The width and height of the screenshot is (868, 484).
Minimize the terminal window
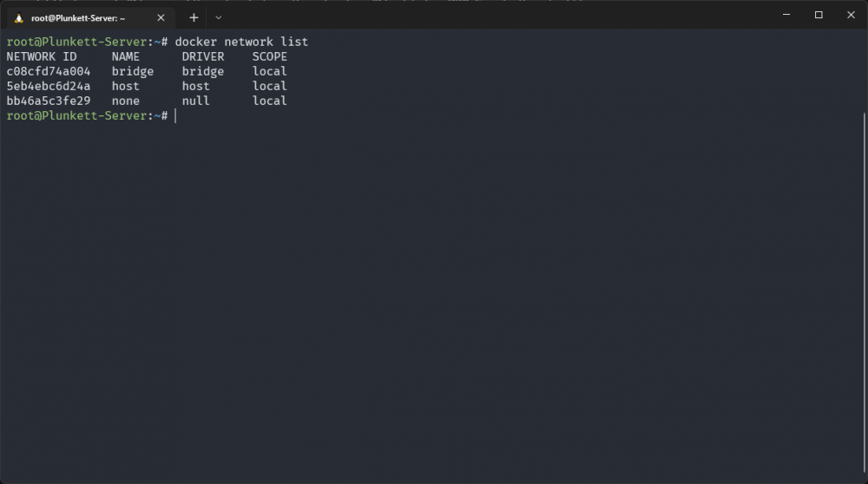pyautogui.click(x=786, y=15)
